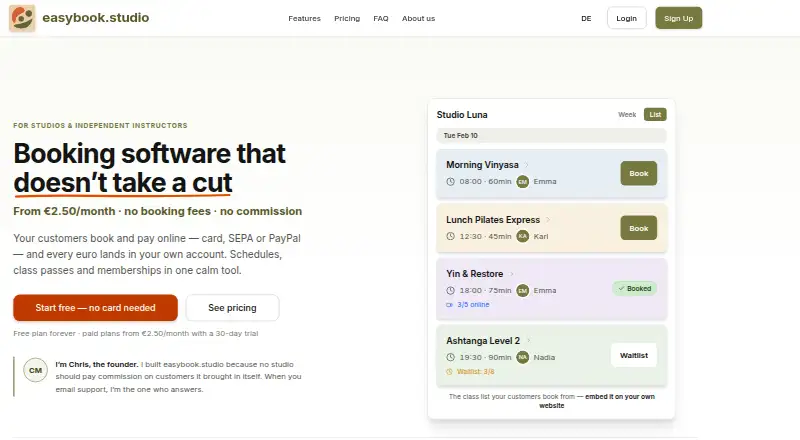The image size is (800, 440).
Task: Click the Studio Luna heading
Action: (x=462, y=115)
